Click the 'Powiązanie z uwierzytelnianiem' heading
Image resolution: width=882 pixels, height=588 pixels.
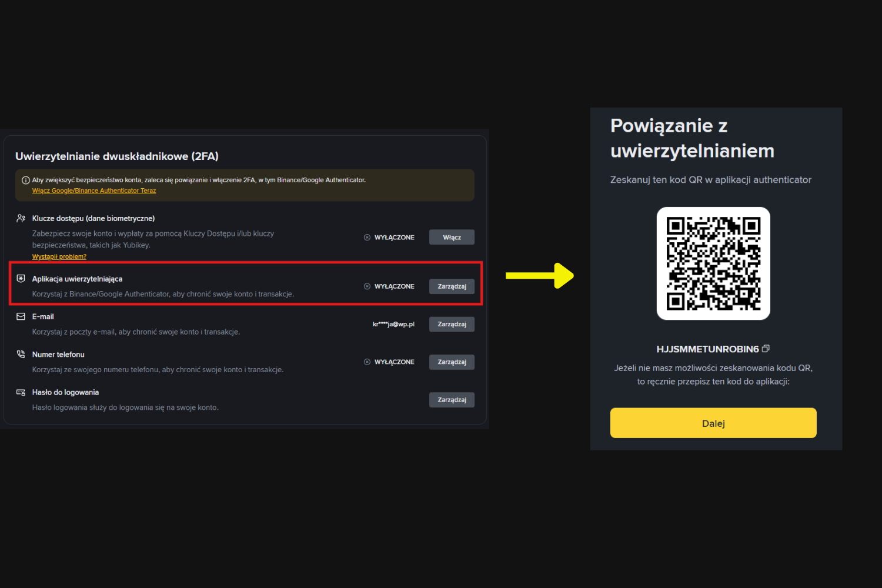[x=692, y=138]
